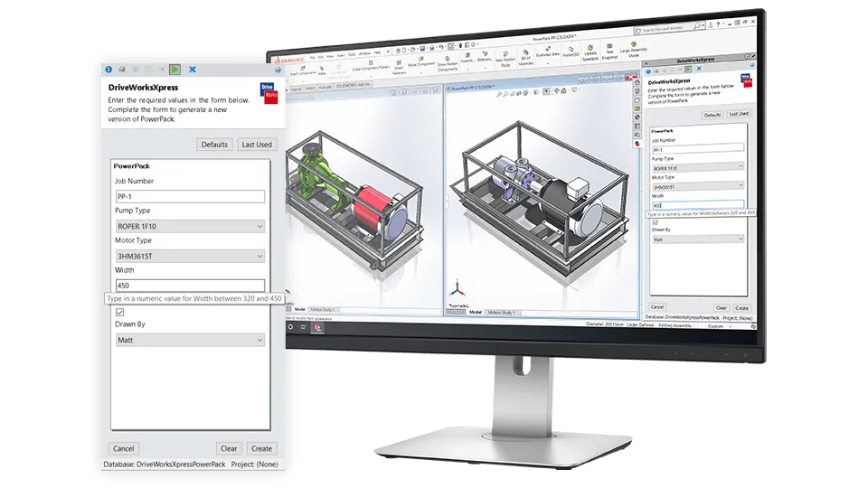
Task: Click the green Run play icon
Action: 175,69
